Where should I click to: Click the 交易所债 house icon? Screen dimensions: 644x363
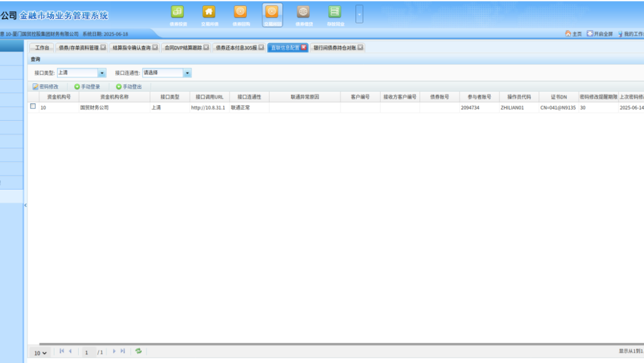pyautogui.click(x=209, y=12)
